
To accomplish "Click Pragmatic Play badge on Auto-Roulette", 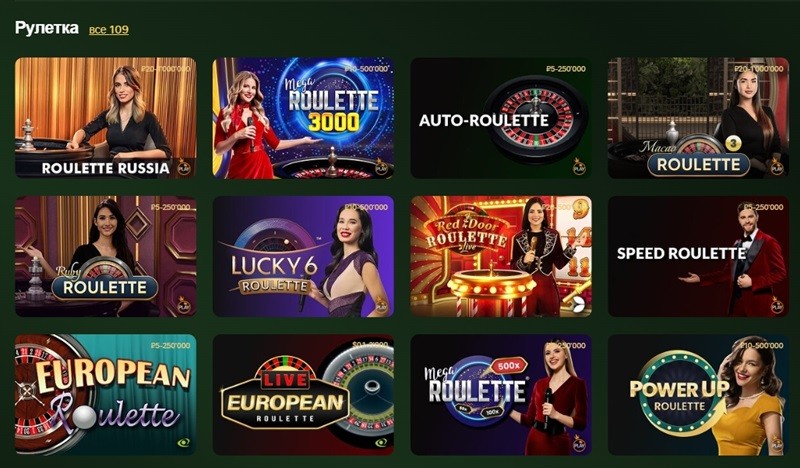I will pyautogui.click(x=579, y=166).
